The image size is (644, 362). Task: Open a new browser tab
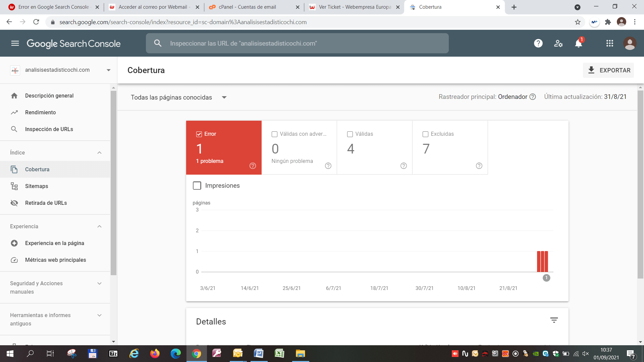pos(514,7)
